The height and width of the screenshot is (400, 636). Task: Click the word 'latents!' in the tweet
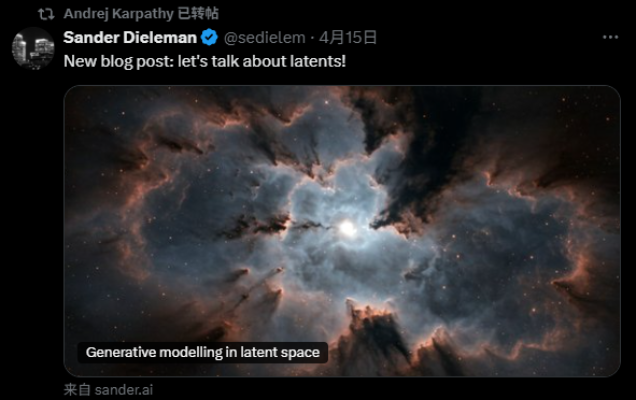(x=318, y=61)
